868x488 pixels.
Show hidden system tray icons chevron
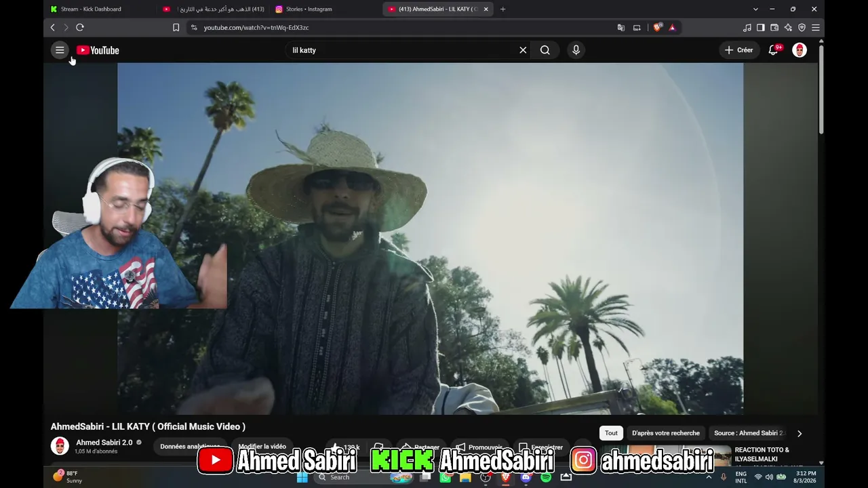tap(709, 477)
